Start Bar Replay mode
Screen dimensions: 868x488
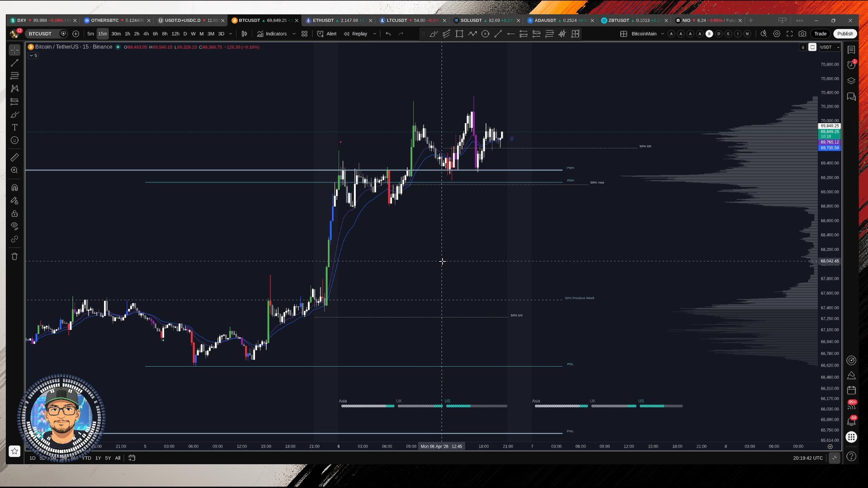tap(355, 34)
